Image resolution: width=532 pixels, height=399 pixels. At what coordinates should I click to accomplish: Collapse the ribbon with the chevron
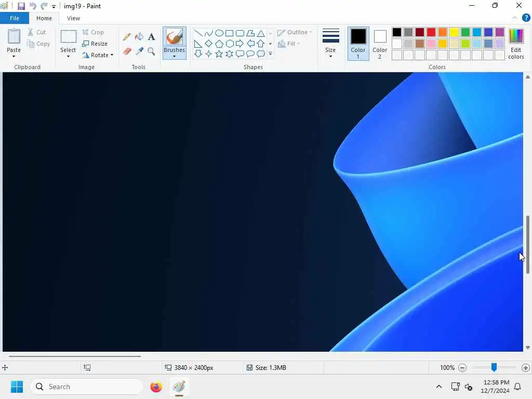[x=515, y=18]
